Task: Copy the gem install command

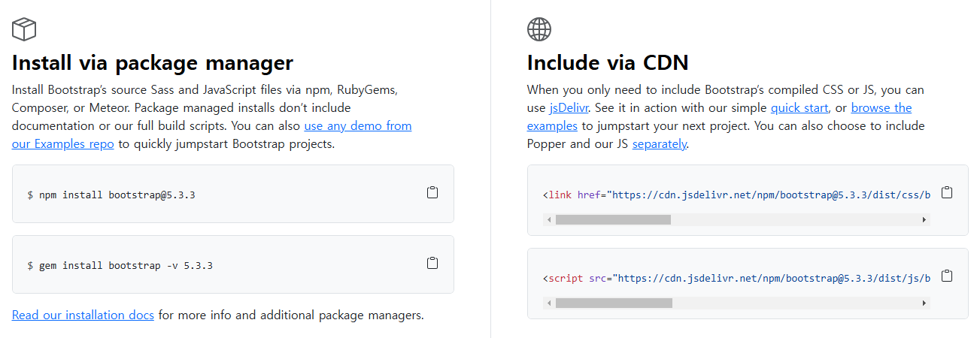Action: (432, 264)
